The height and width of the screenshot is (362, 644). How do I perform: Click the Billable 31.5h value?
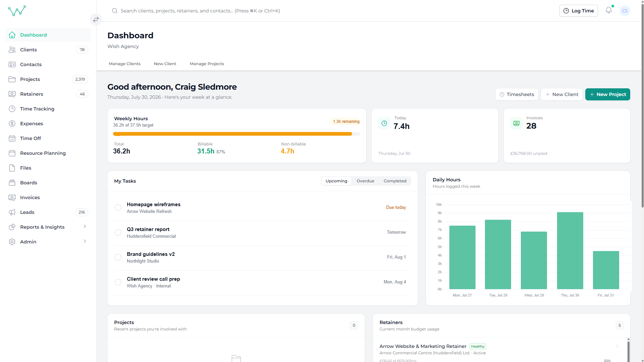tap(206, 151)
